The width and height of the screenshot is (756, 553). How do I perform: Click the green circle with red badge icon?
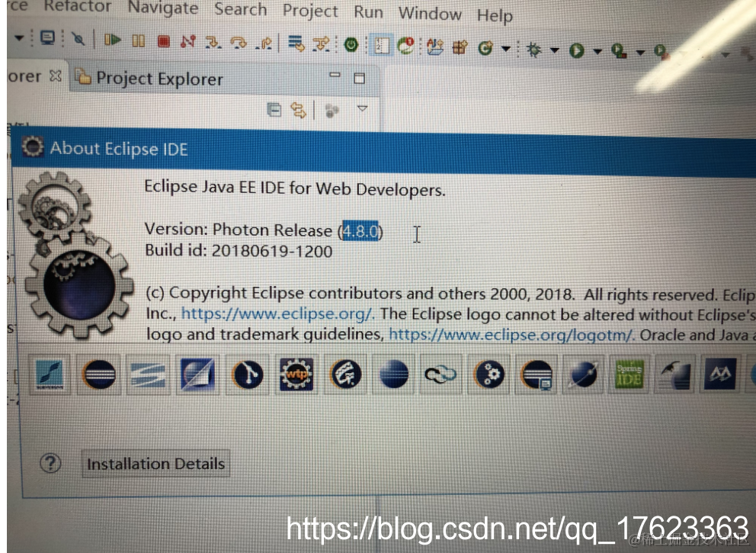406,46
